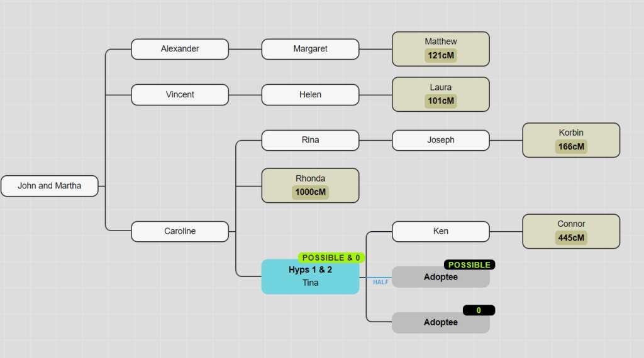Viewport: 644px width, 358px height.
Task: Click the black POSSIBLE badge
Action: 469,265
